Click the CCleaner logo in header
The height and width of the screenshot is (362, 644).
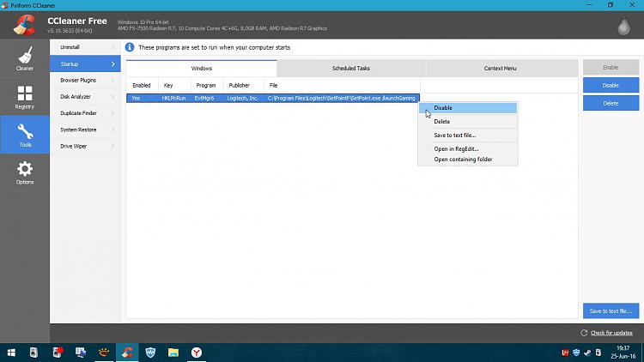click(25, 25)
